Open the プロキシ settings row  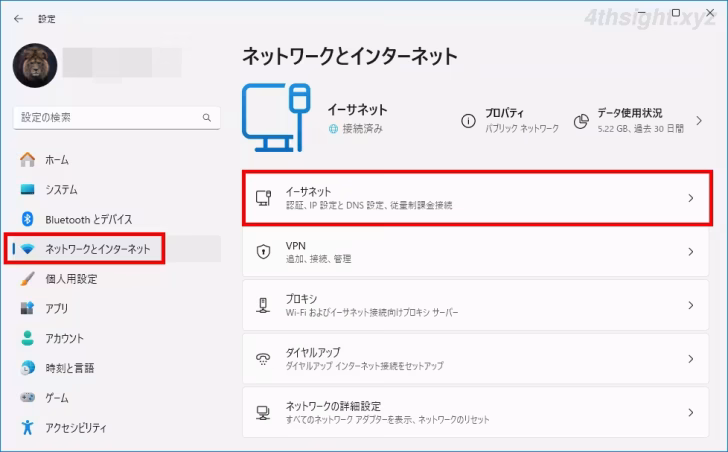[476, 305]
